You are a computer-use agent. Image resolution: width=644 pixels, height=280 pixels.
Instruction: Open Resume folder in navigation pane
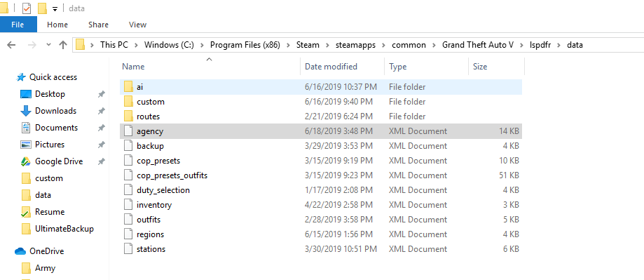pyautogui.click(x=50, y=212)
